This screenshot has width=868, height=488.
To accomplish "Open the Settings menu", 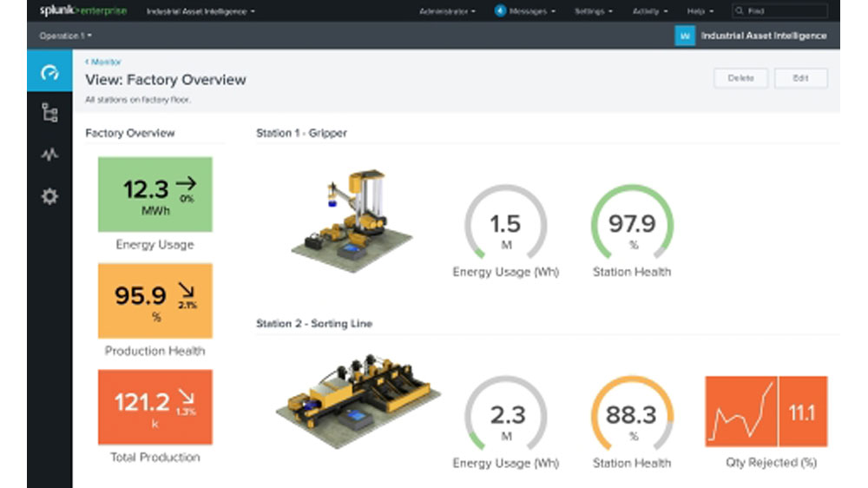I will point(594,12).
